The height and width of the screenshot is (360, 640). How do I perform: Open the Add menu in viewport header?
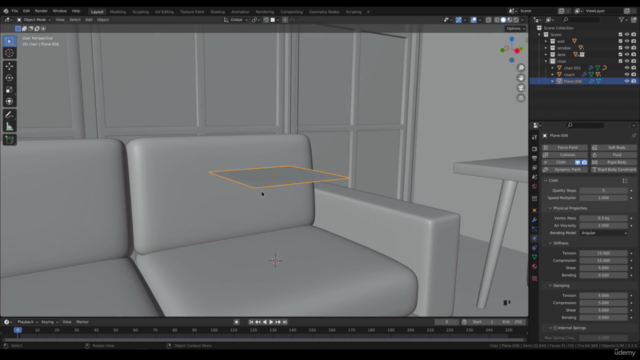point(89,20)
